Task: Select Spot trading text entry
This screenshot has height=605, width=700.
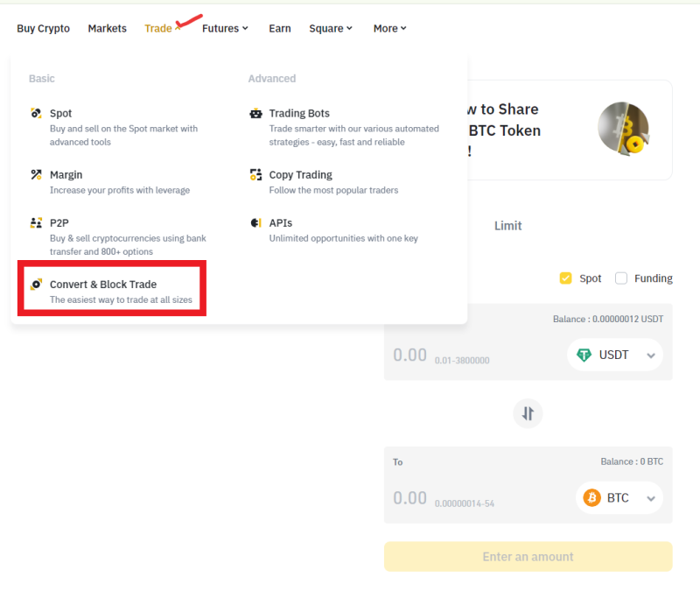Action: (60, 114)
